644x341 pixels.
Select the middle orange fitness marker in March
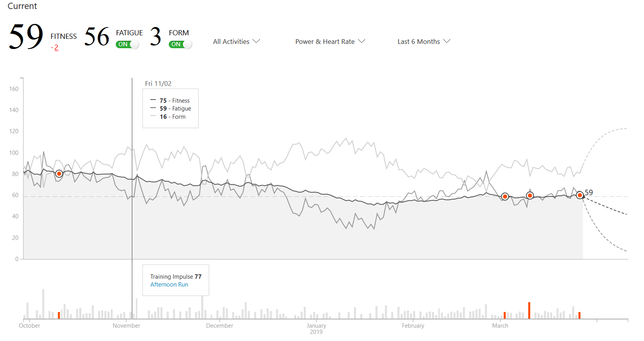pos(530,195)
